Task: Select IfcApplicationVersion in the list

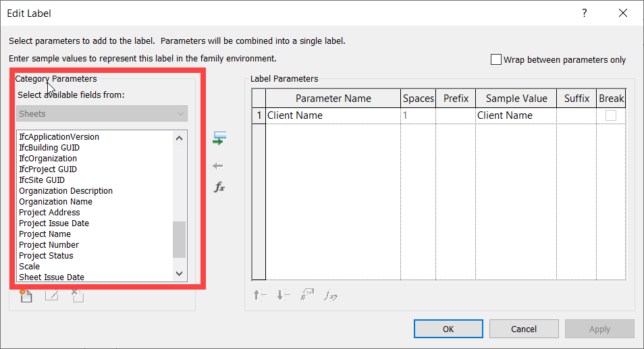Action: 59,137
